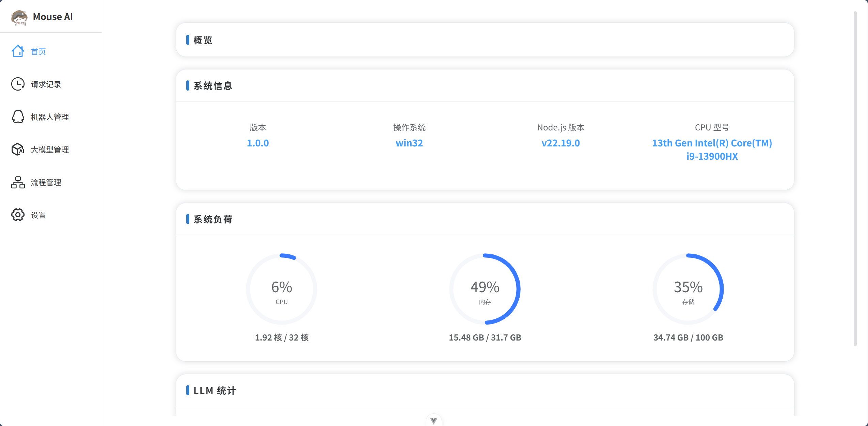The image size is (868, 426).
Task: Open the 请求记录 menu item
Action: (46, 84)
